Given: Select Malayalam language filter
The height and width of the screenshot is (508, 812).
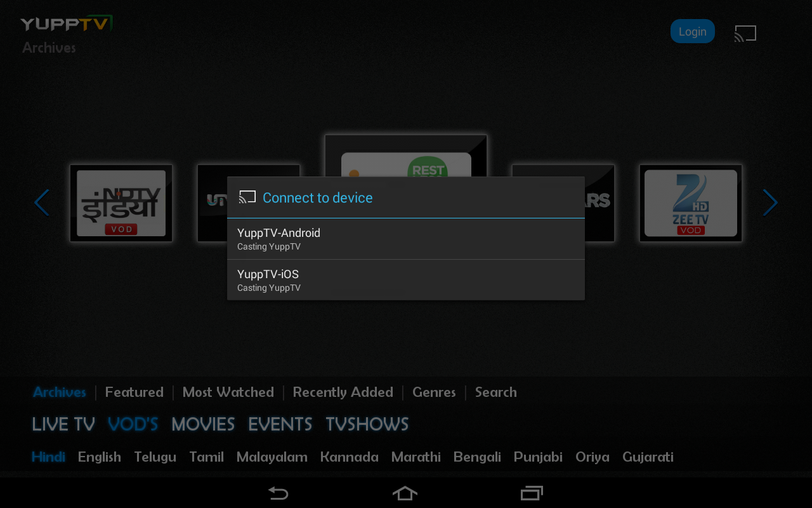Looking at the screenshot, I should click(x=272, y=457).
